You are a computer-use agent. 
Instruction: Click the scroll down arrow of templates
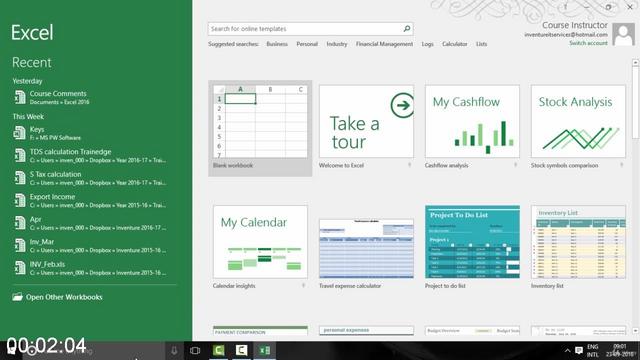(635, 331)
